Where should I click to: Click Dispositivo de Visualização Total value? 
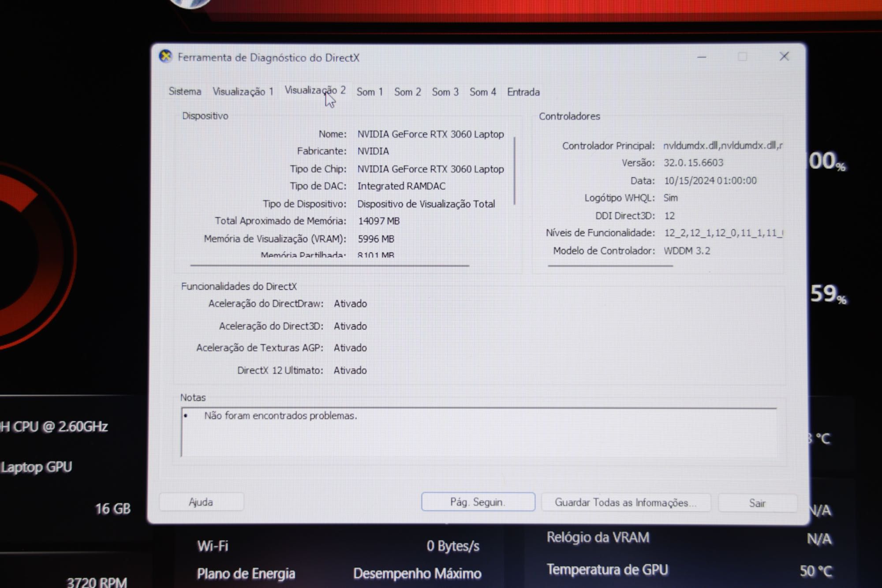426,204
